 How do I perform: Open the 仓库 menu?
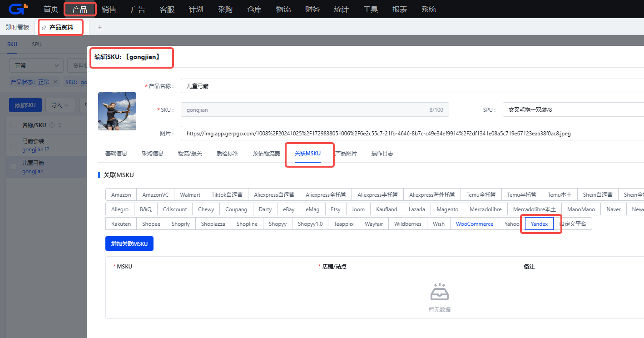(254, 9)
